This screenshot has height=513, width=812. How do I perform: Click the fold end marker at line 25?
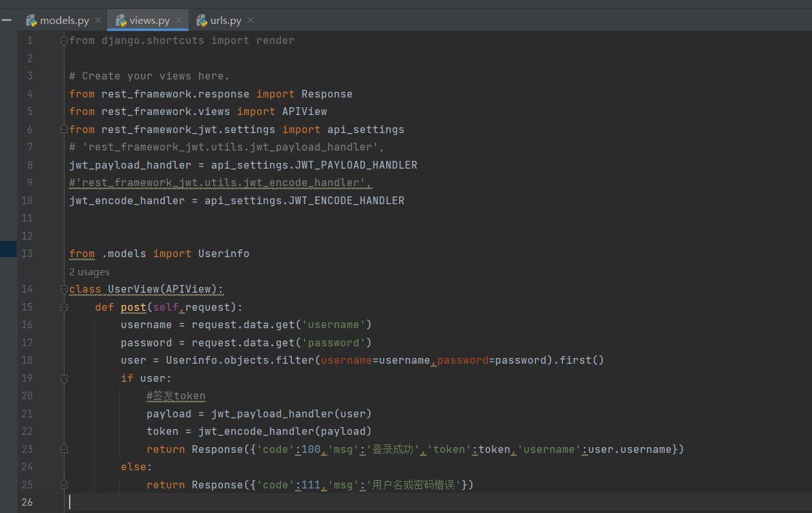(64, 485)
